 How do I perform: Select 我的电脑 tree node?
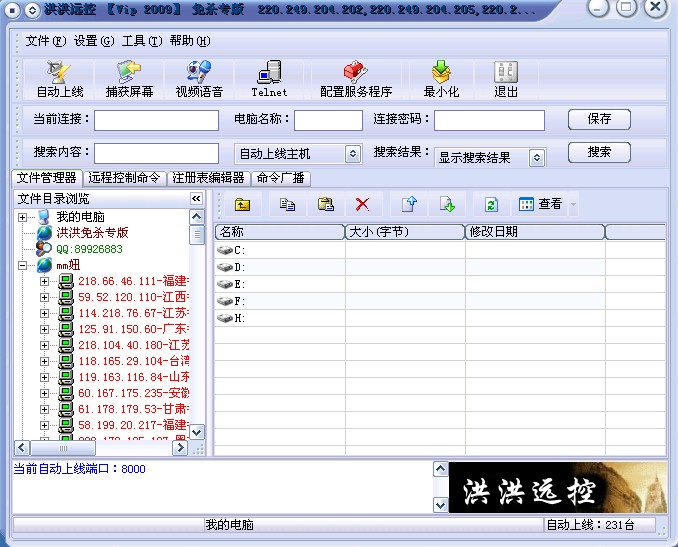(x=80, y=217)
